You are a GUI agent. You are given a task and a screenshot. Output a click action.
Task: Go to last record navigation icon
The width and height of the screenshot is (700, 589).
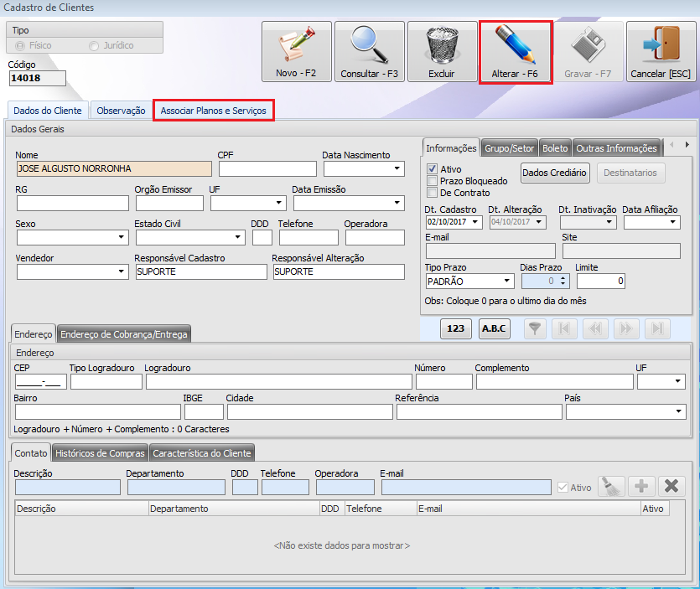pyautogui.click(x=657, y=329)
